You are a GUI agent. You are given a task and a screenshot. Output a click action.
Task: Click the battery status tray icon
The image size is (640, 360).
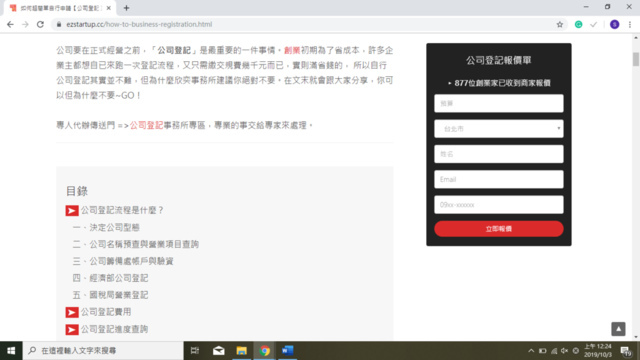click(x=542, y=351)
